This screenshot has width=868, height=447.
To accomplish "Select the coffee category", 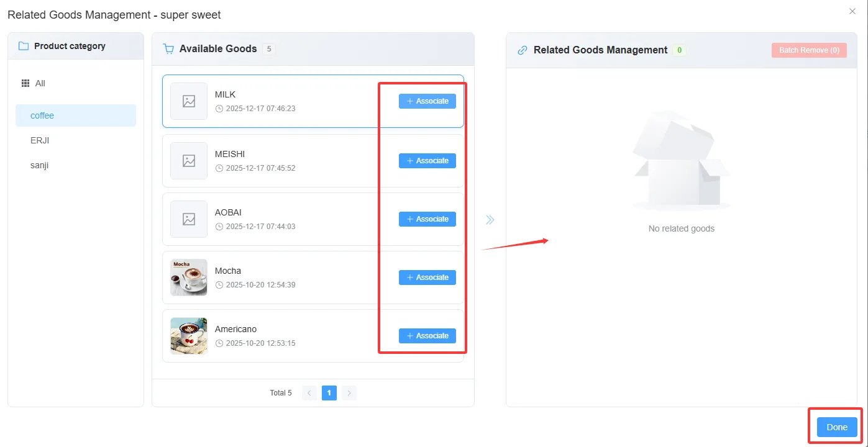I will point(76,115).
